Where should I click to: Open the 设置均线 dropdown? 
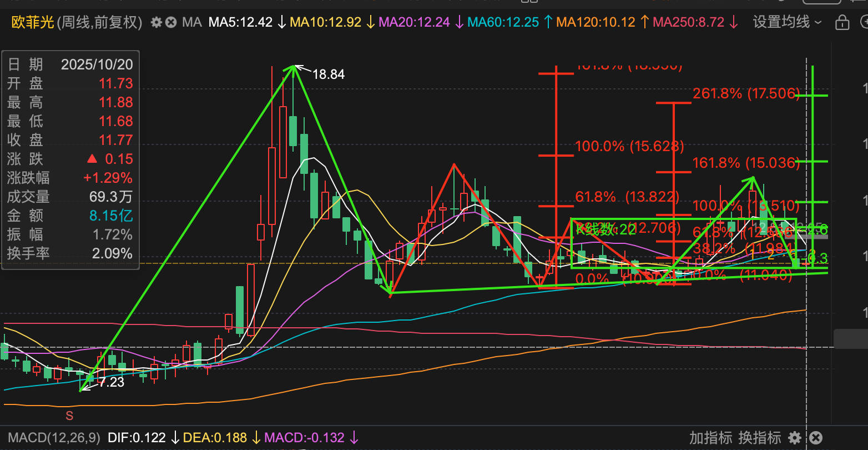(788, 22)
